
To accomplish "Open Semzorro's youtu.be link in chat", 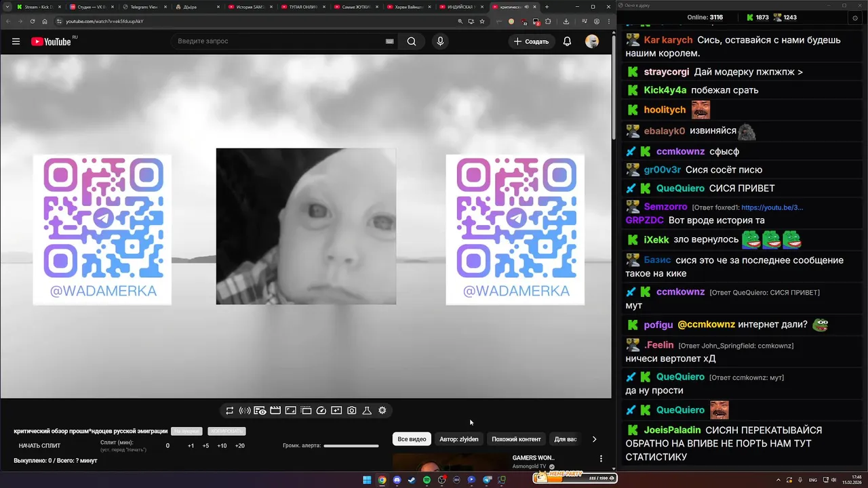I will [772, 207].
